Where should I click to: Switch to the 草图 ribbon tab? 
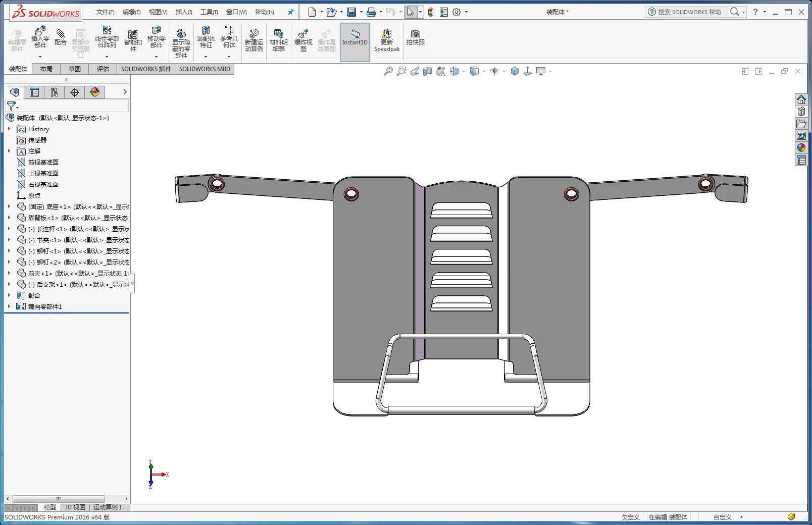tap(75, 69)
